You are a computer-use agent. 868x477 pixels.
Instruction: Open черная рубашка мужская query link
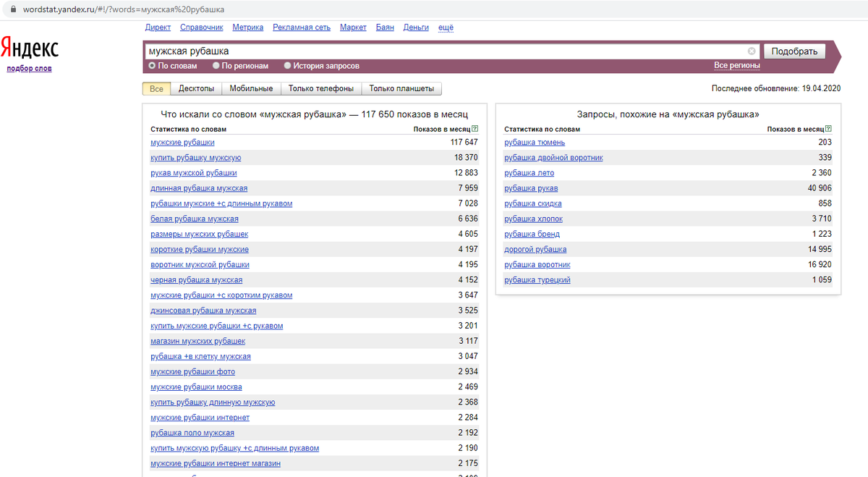point(196,280)
